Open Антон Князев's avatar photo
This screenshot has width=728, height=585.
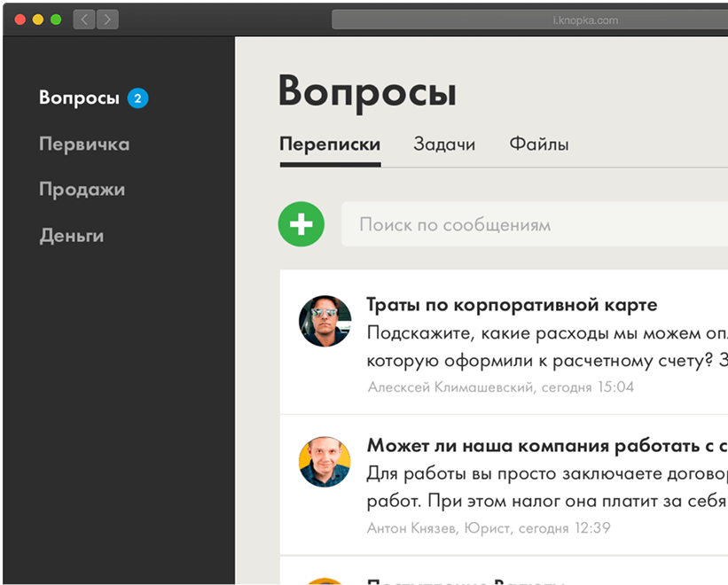(x=325, y=462)
